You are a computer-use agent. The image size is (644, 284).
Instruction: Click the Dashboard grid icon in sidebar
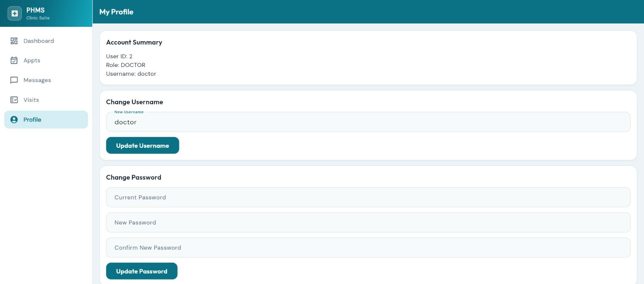tap(14, 41)
